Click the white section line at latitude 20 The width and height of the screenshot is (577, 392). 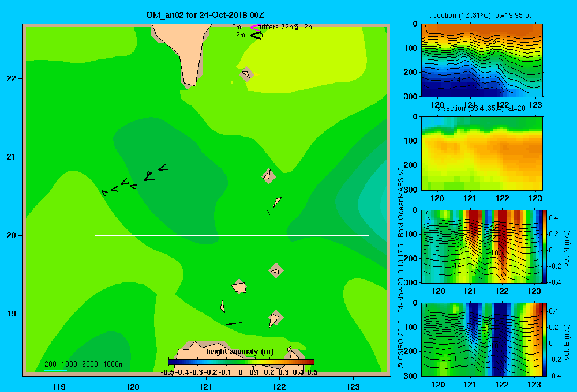(x=232, y=235)
